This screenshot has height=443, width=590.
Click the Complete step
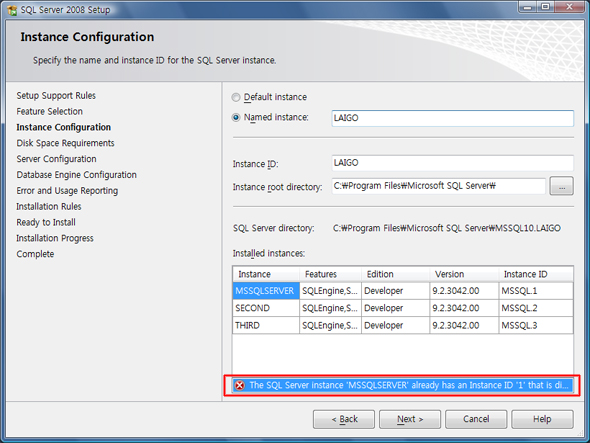coord(35,254)
